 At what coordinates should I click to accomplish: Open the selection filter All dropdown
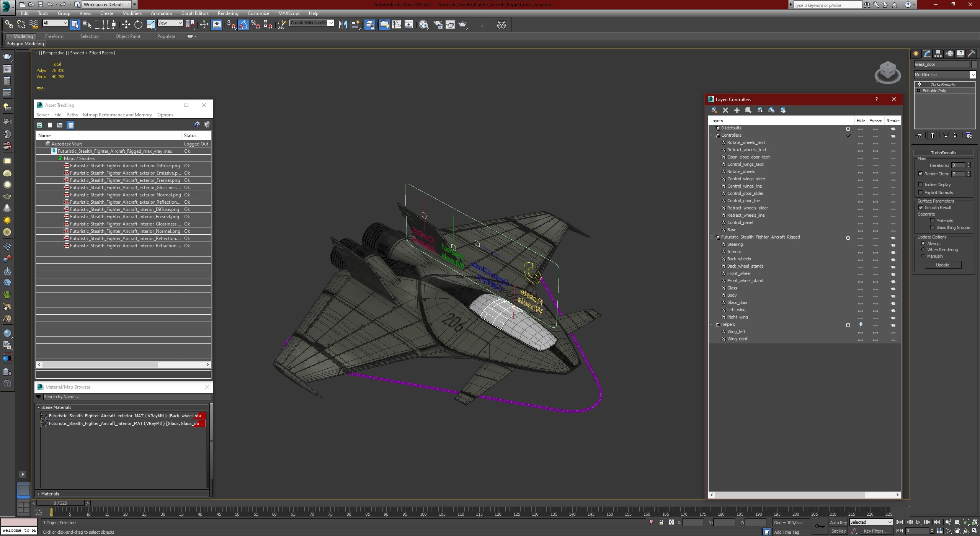(x=55, y=23)
